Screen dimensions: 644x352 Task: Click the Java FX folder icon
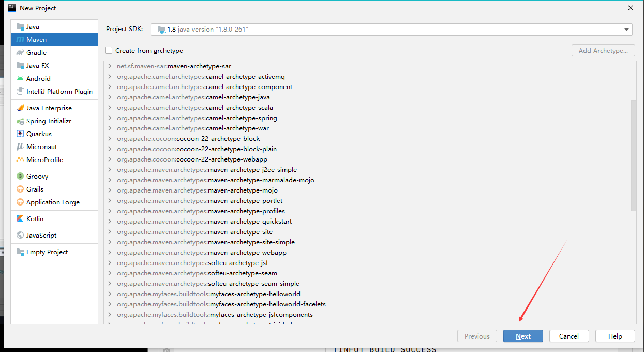click(20, 65)
